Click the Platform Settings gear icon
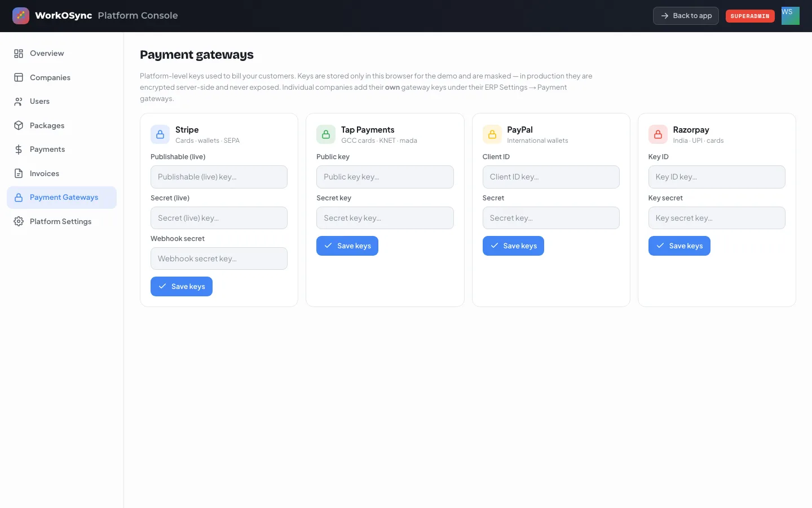Viewport: 812px width, 508px height. [19, 221]
